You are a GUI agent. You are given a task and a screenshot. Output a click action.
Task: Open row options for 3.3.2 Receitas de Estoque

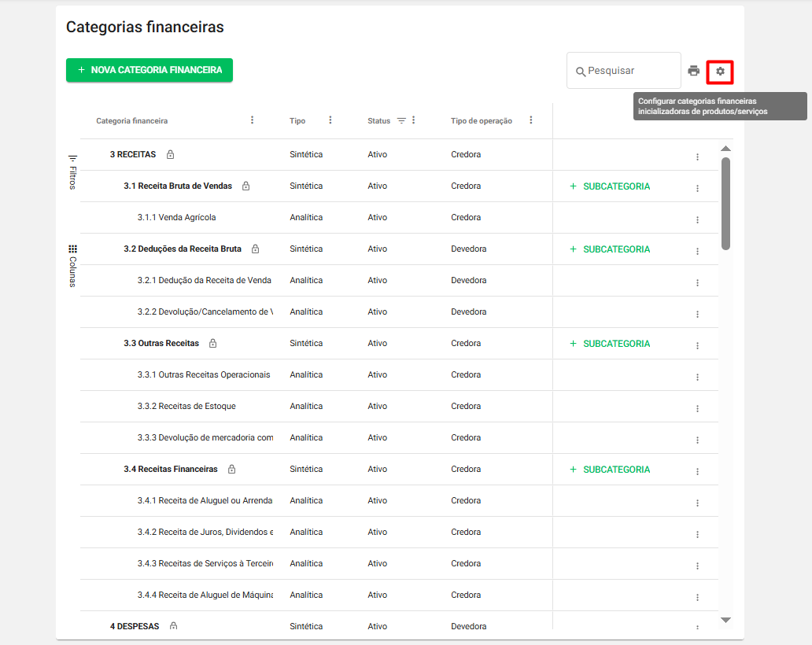pos(697,408)
